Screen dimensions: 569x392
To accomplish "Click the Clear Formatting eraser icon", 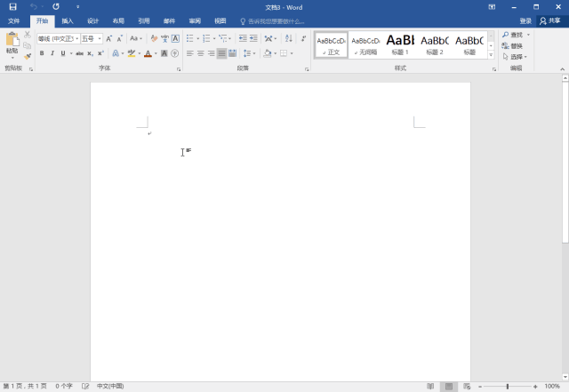I will click(154, 38).
